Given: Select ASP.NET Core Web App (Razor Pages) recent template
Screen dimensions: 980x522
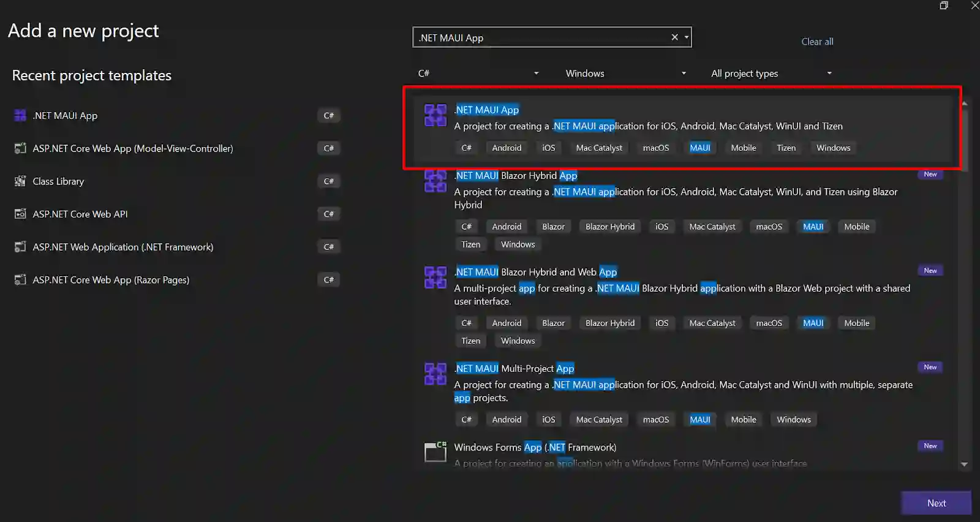Looking at the screenshot, I should point(111,280).
